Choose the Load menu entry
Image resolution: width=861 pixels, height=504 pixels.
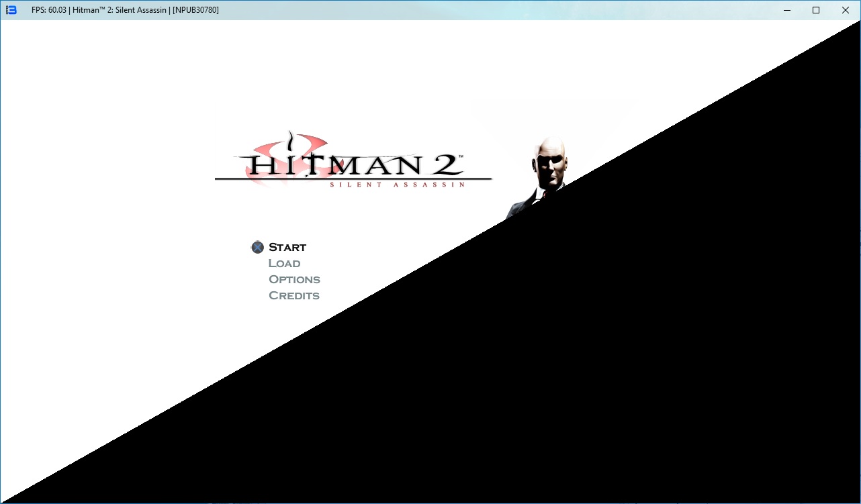click(x=284, y=264)
